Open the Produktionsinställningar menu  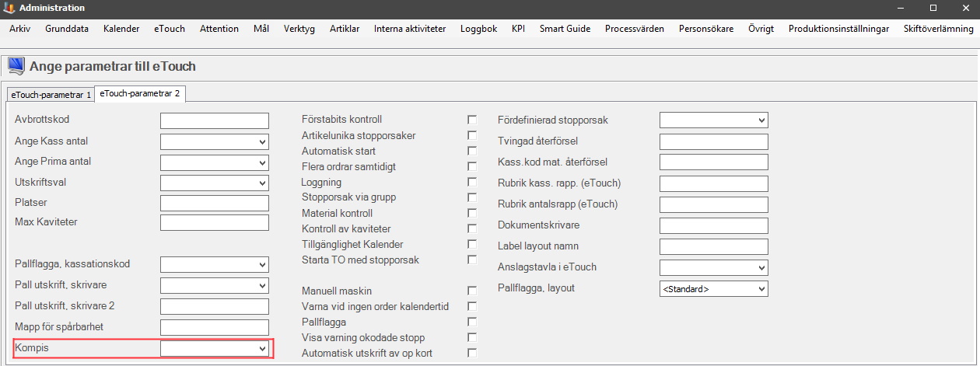tap(838, 29)
